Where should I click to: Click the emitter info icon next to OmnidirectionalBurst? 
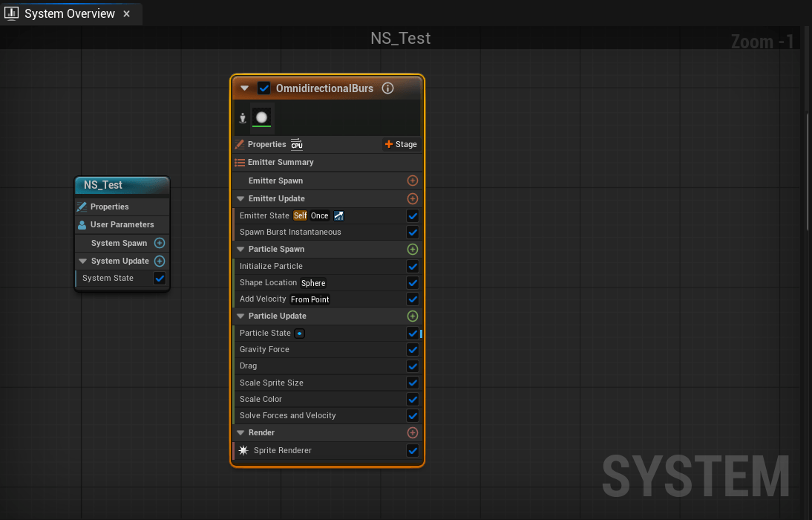[388, 88]
